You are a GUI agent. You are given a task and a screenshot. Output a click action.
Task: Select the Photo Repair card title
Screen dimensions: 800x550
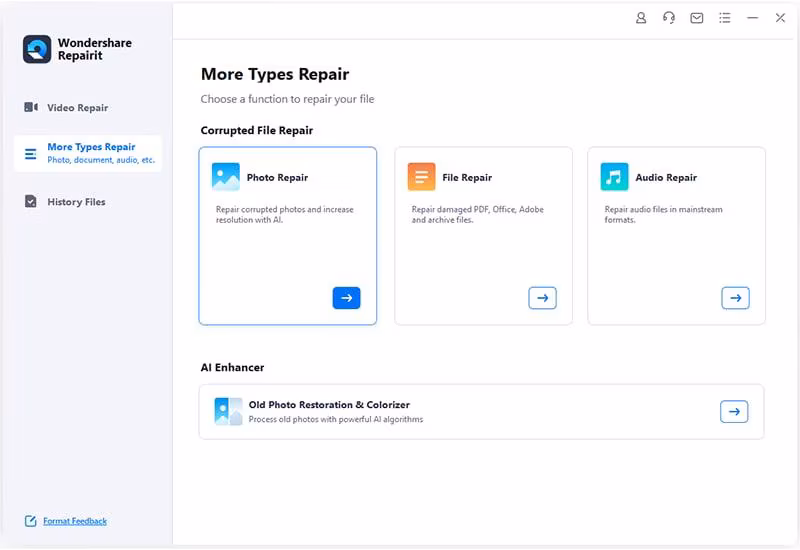tap(277, 178)
